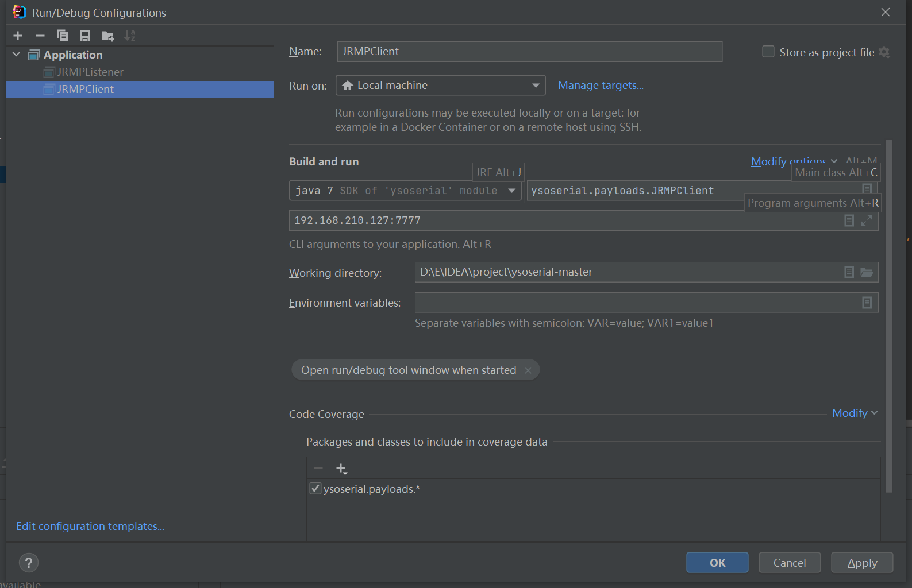Open the Modify options menu
The image size is (912, 588).
pos(794,161)
